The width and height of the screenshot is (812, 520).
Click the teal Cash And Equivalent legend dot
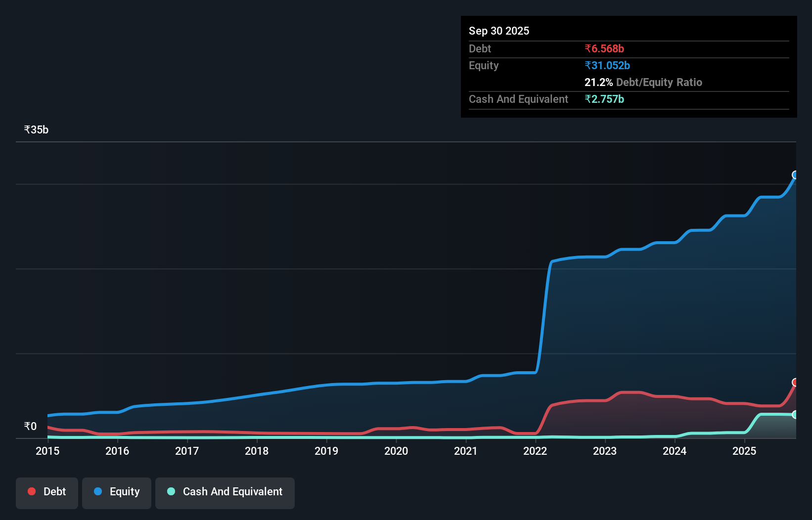coord(171,491)
